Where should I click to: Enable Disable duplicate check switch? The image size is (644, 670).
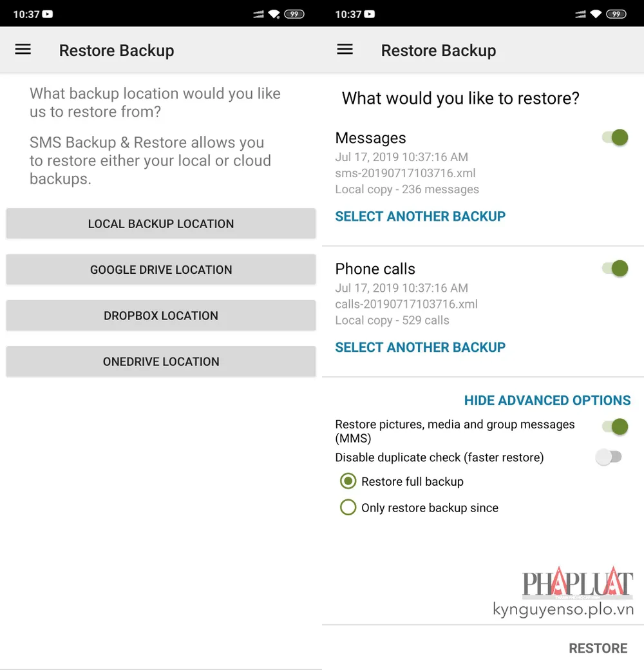click(609, 457)
